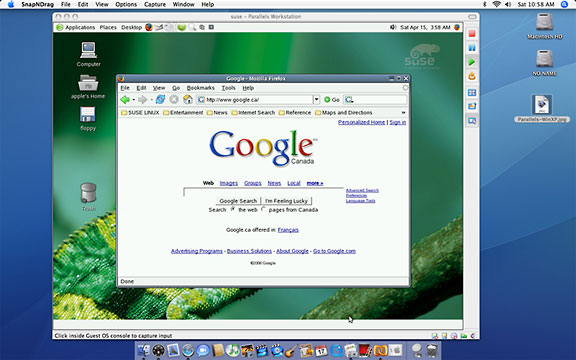The width and height of the screenshot is (576, 360).
Task: Open Google Groups link
Action: pyautogui.click(x=253, y=183)
